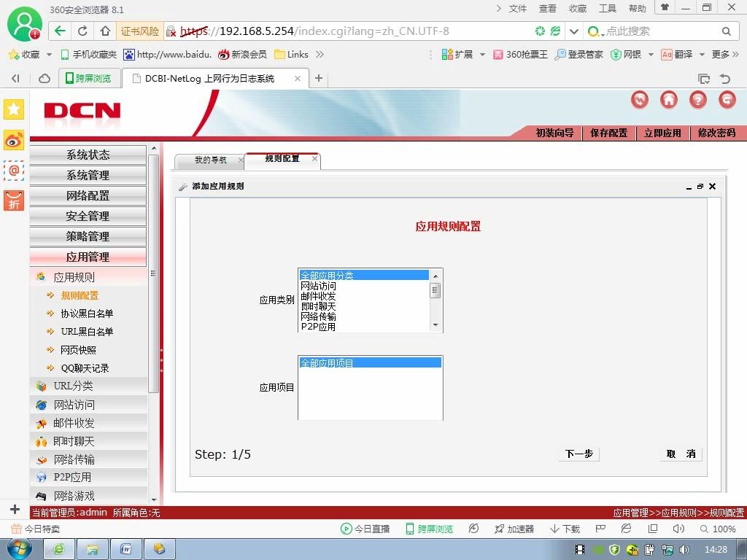
Task: Switch to 我的导航 tab
Action: pyautogui.click(x=210, y=160)
